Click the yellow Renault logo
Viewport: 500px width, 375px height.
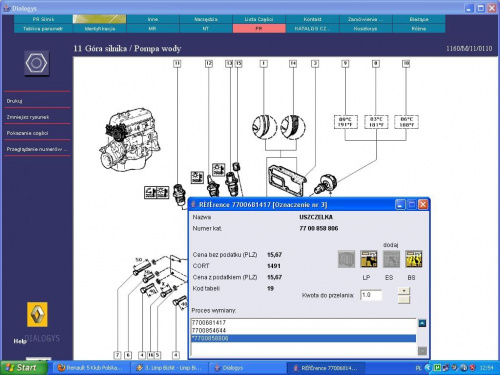click(37, 314)
